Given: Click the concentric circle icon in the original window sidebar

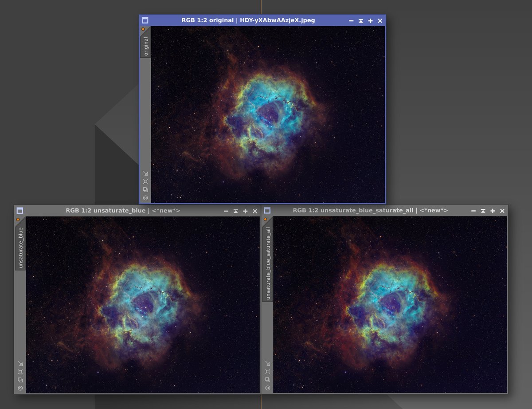Looking at the screenshot, I should point(145,198).
